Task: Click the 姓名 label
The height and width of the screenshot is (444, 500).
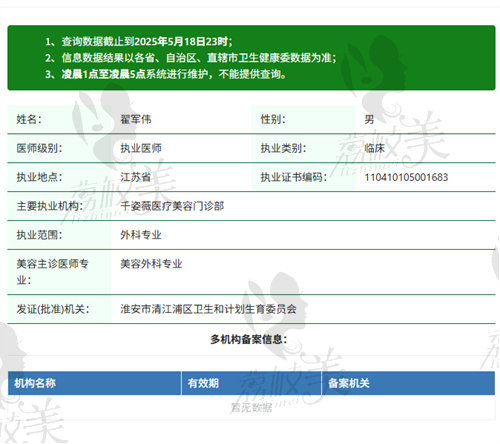Action: [x=29, y=119]
